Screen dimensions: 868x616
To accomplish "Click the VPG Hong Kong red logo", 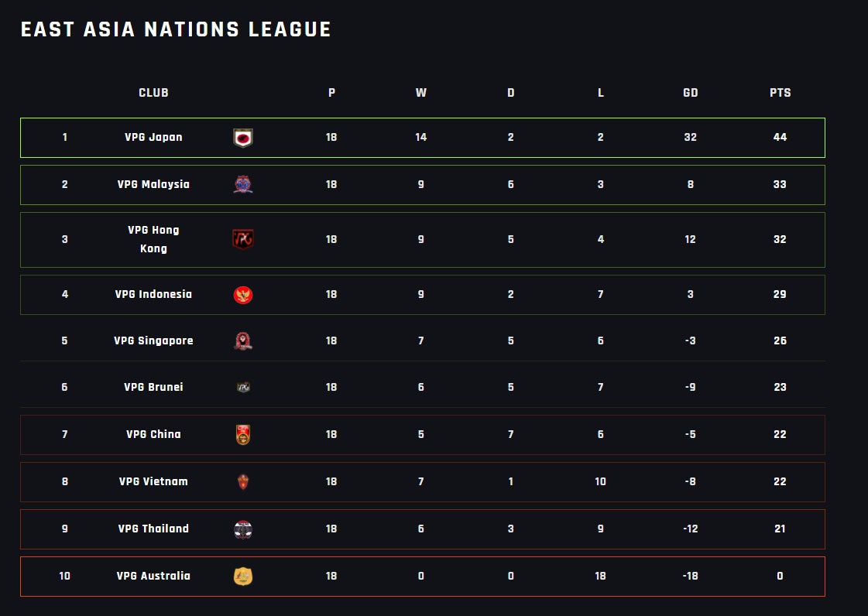I will click(243, 239).
